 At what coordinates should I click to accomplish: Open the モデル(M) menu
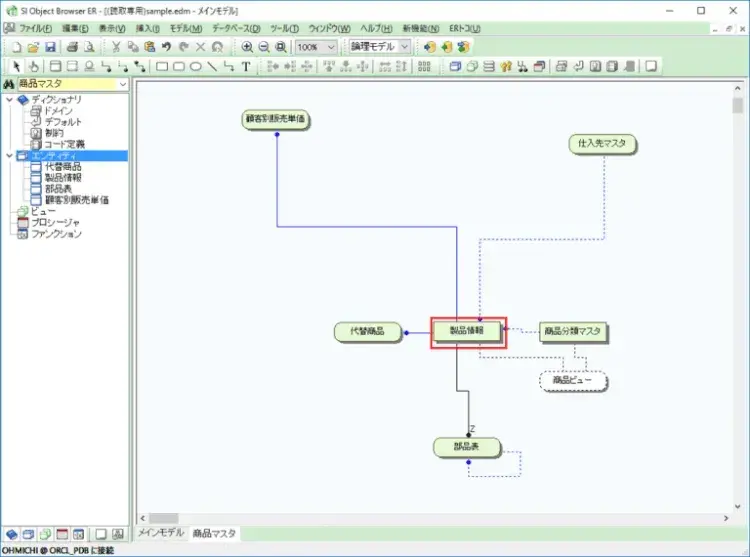(185, 28)
